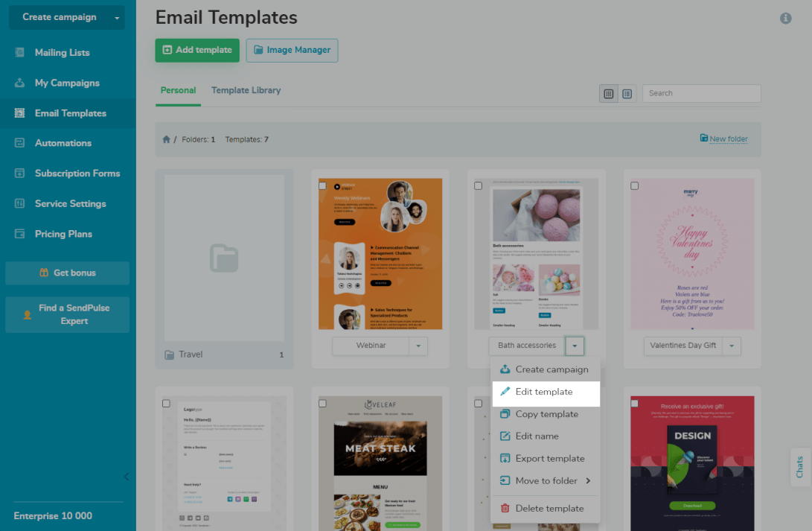Choose Edit template from the menu
This screenshot has width=812, height=531.
[546, 392]
